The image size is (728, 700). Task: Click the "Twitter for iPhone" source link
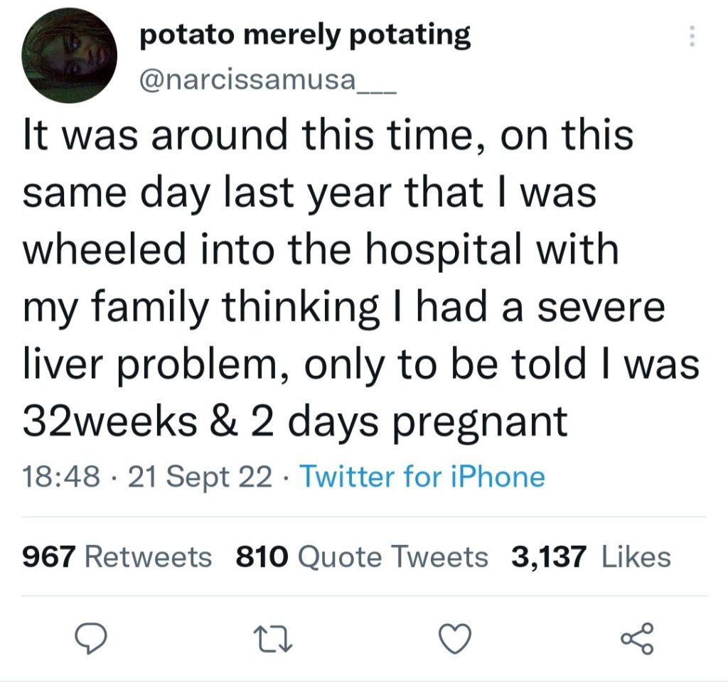pos(422,476)
